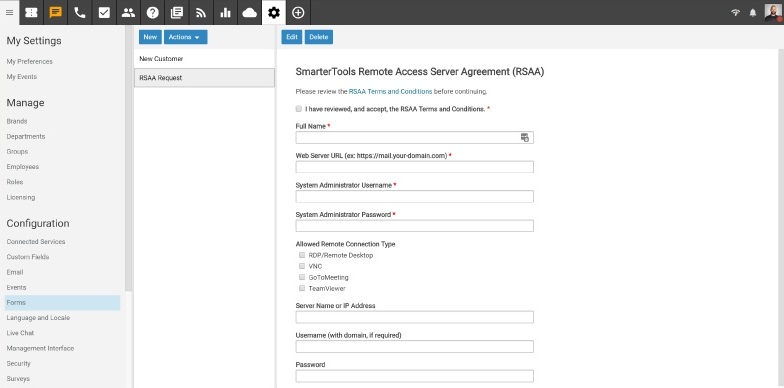
Task: Open the Calls phone icon
Action: click(x=80, y=12)
